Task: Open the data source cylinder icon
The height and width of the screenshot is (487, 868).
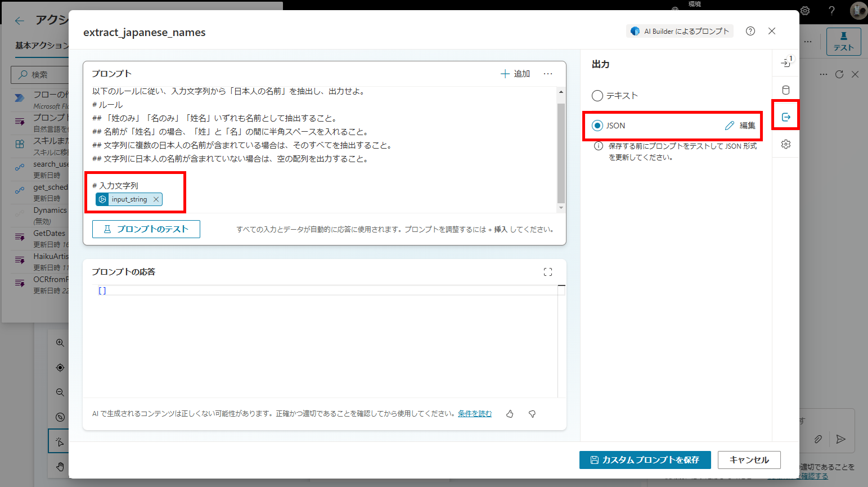Action: point(786,90)
